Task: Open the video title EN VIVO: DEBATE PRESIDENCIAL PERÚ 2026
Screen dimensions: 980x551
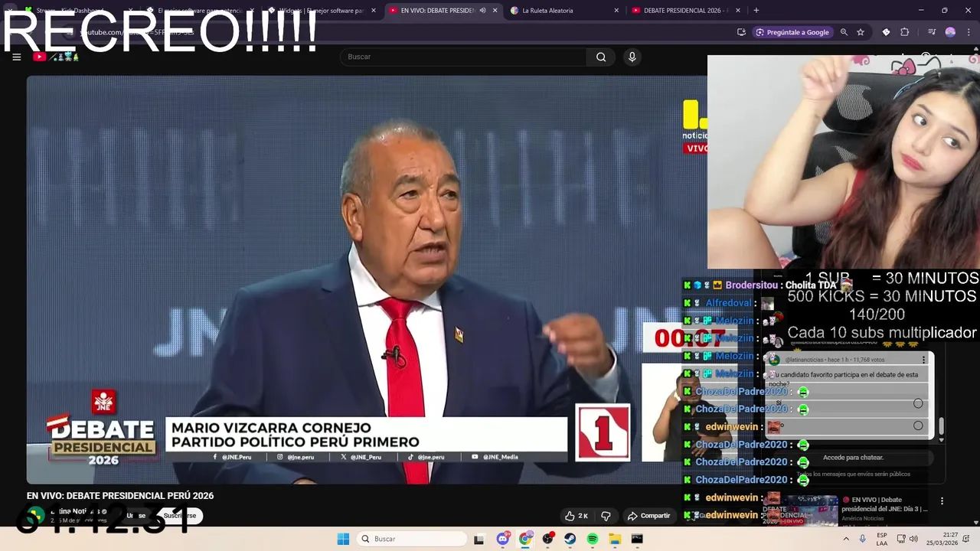Action: 120,496
